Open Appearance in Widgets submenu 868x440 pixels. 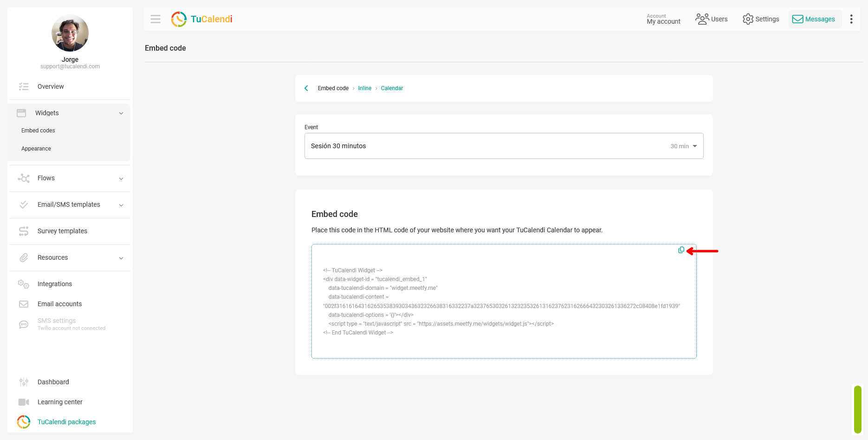point(36,149)
